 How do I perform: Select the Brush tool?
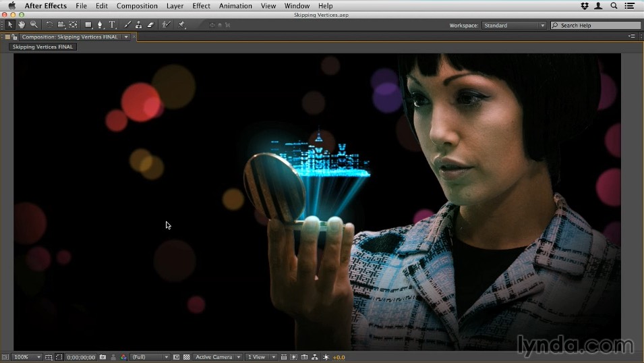127,25
